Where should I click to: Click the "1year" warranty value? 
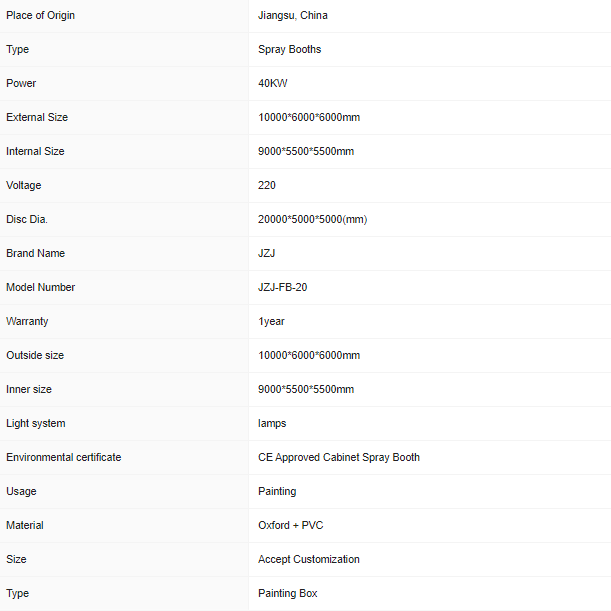[272, 321]
